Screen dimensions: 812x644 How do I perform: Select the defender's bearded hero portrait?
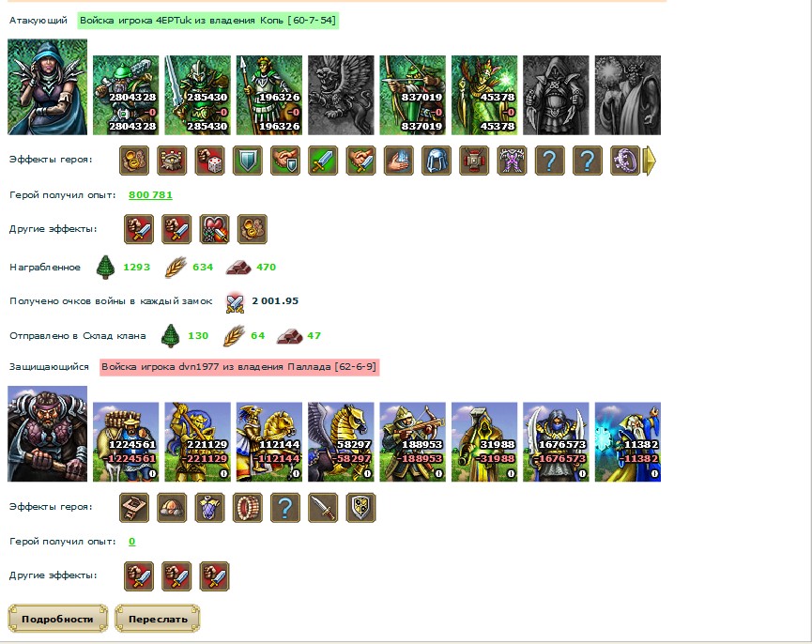click(x=47, y=434)
